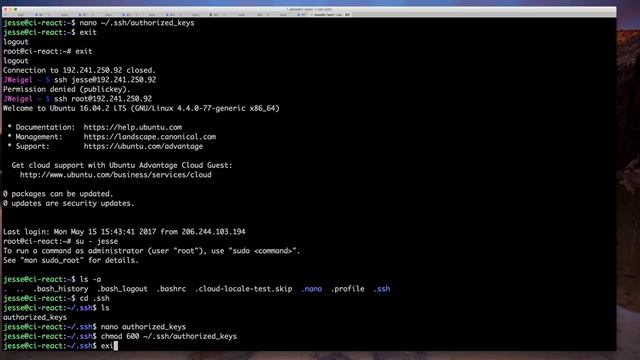Click the IP address 206.244.103.194
The image size is (640, 360).
coord(213,232)
